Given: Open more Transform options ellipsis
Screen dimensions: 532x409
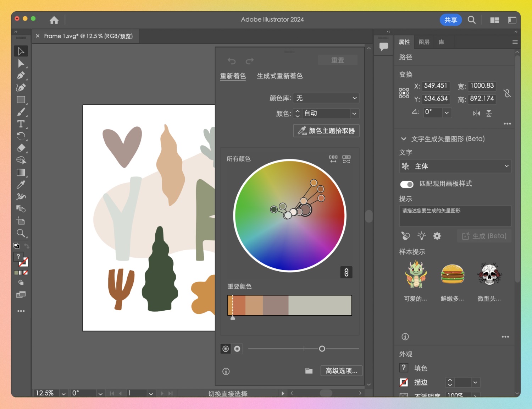Looking at the screenshot, I should [507, 124].
